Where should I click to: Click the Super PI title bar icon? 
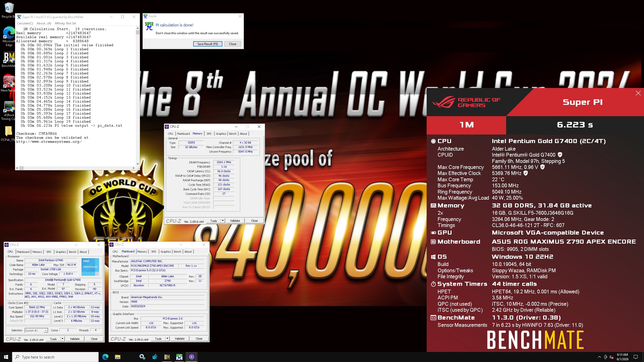pos(19,17)
